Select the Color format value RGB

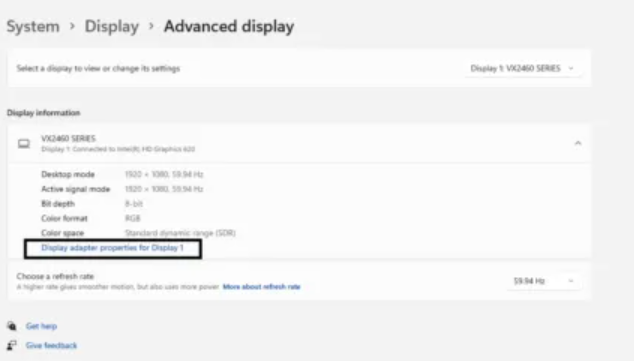pos(133,218)
